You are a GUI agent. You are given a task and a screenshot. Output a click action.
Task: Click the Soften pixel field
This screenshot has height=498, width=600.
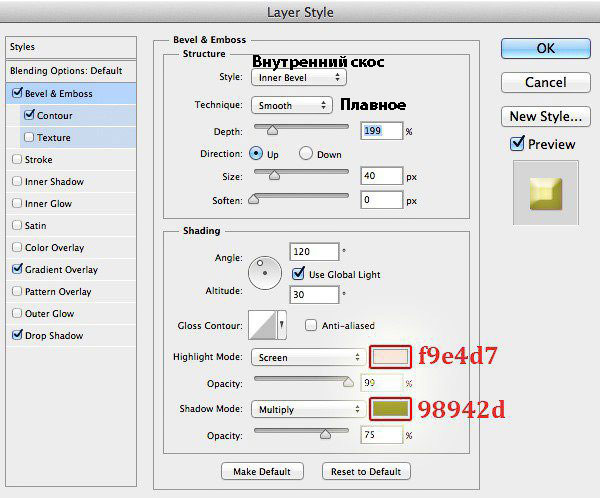point(382,200)
